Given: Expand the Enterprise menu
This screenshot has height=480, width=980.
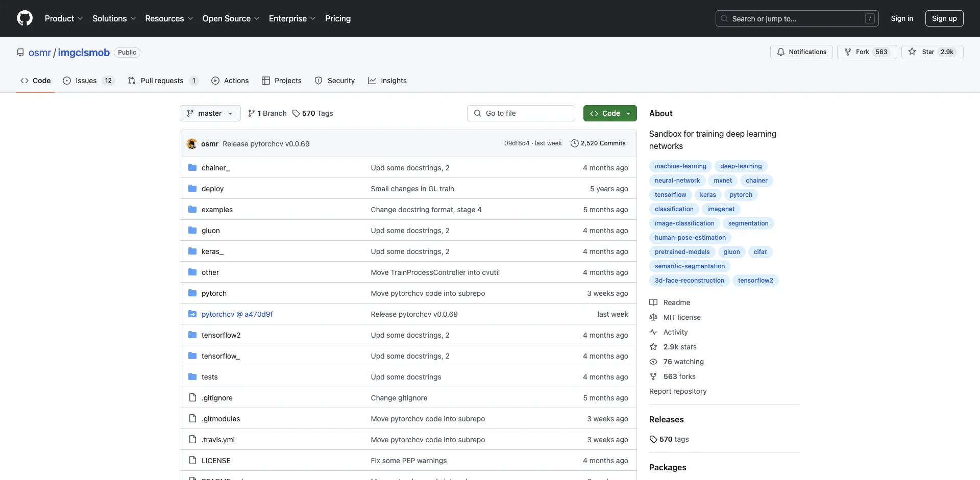Looking at the screenshot, I should [x=292, y=18].
